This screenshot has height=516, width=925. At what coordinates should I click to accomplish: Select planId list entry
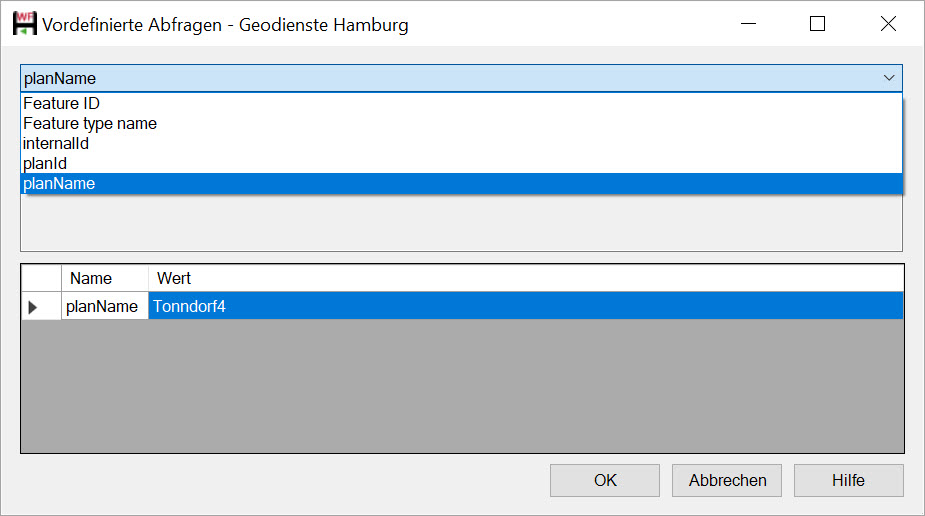click(45, 163)
